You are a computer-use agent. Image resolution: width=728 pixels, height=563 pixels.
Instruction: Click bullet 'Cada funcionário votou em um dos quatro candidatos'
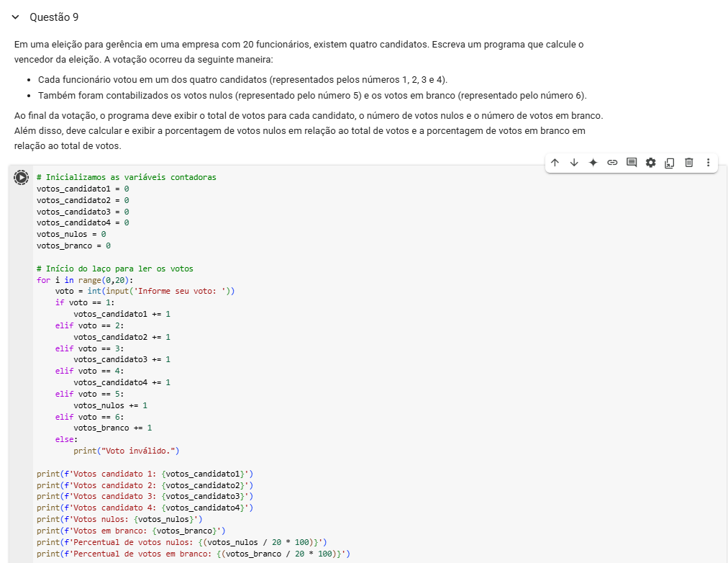coord(243,79)
